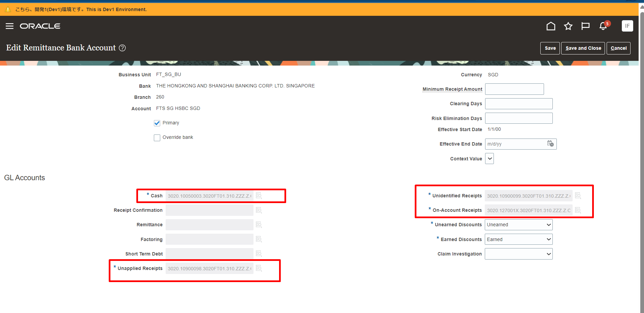Open the date picker for Effective End Date
The height and width of the screenshot is (313, 644).
pyautogui.click(x=551, y=144)
